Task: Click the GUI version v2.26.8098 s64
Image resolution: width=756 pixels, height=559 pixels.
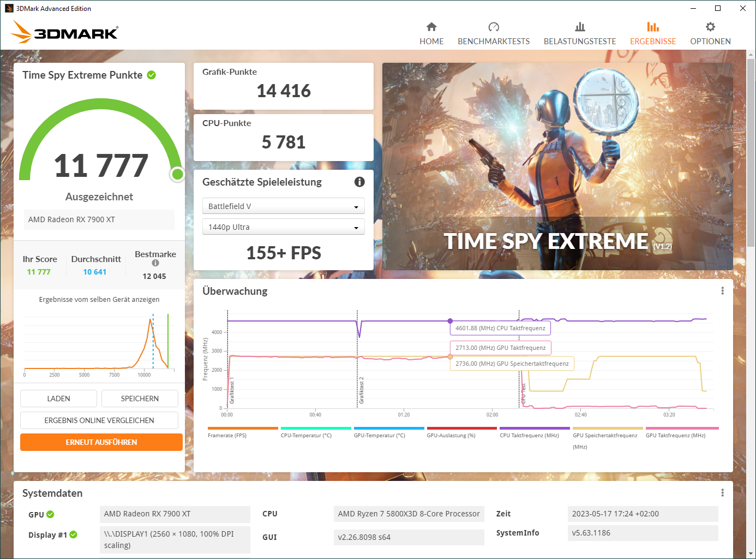Action: pos(409,537)
